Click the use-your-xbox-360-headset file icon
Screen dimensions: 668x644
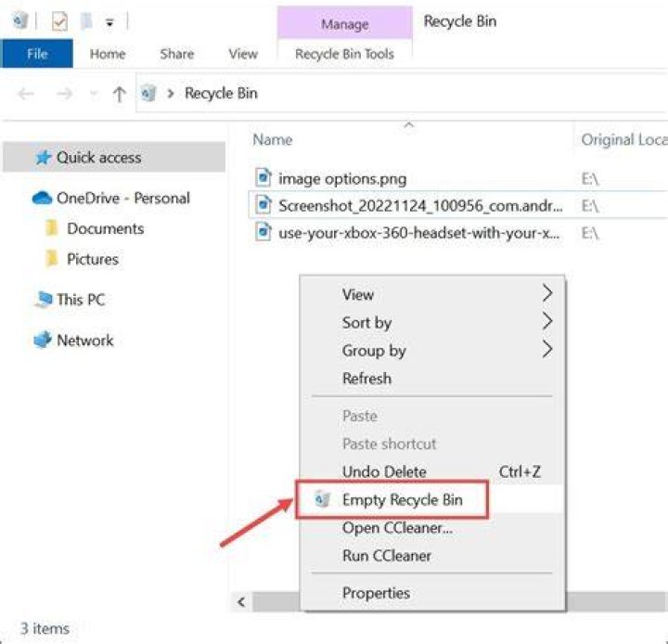263,232
